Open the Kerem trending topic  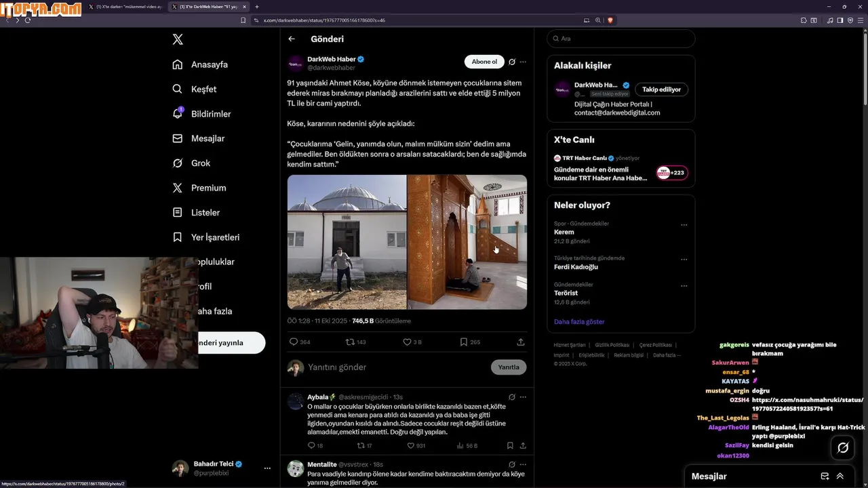tap(564, 232)
